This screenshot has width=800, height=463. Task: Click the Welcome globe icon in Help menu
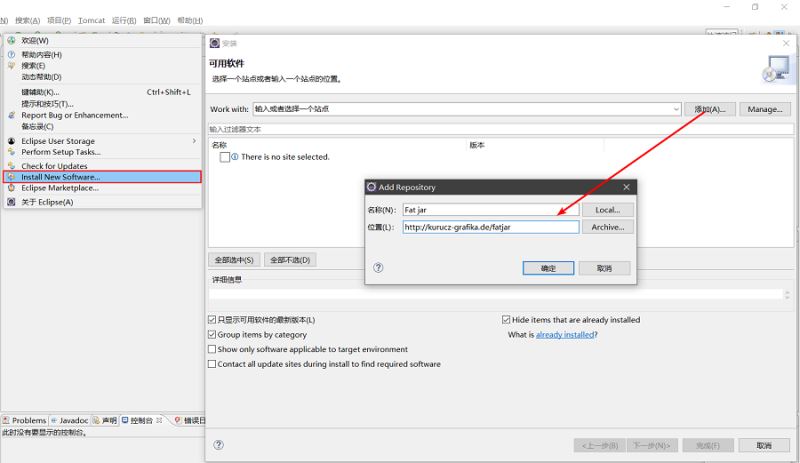11,40
